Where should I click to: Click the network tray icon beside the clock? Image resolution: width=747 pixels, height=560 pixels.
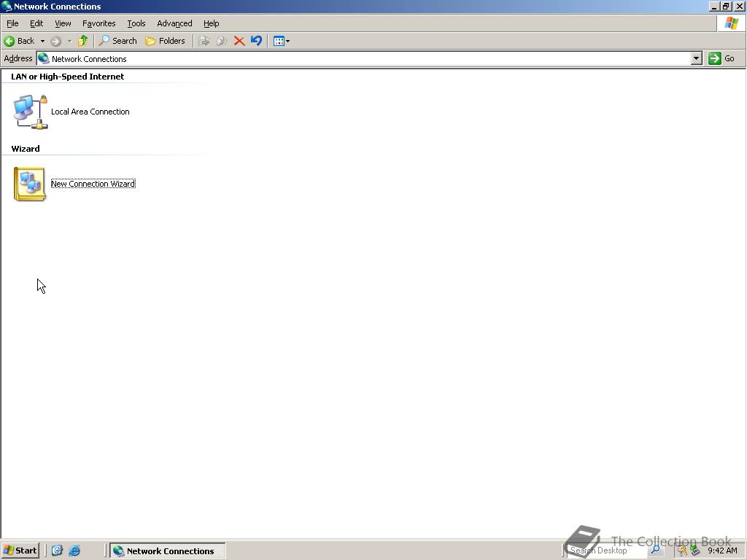pyautogui.click(x=694, y=551)
